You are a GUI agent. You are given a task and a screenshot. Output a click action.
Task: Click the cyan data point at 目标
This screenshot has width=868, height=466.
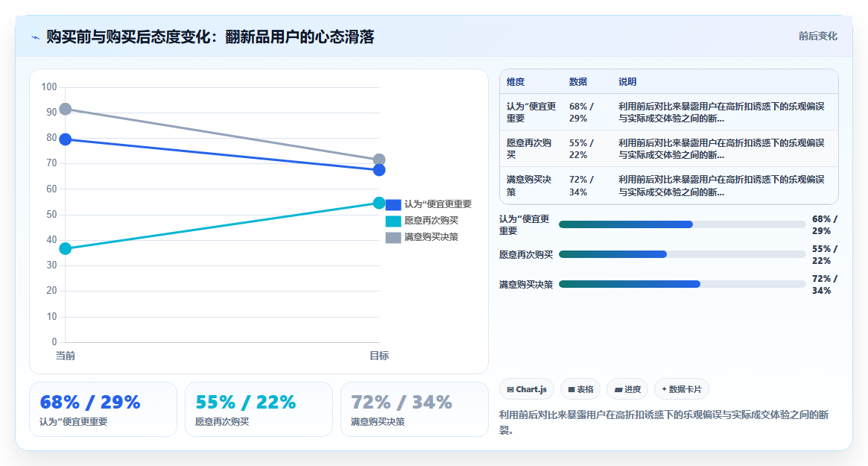(379, 203)
